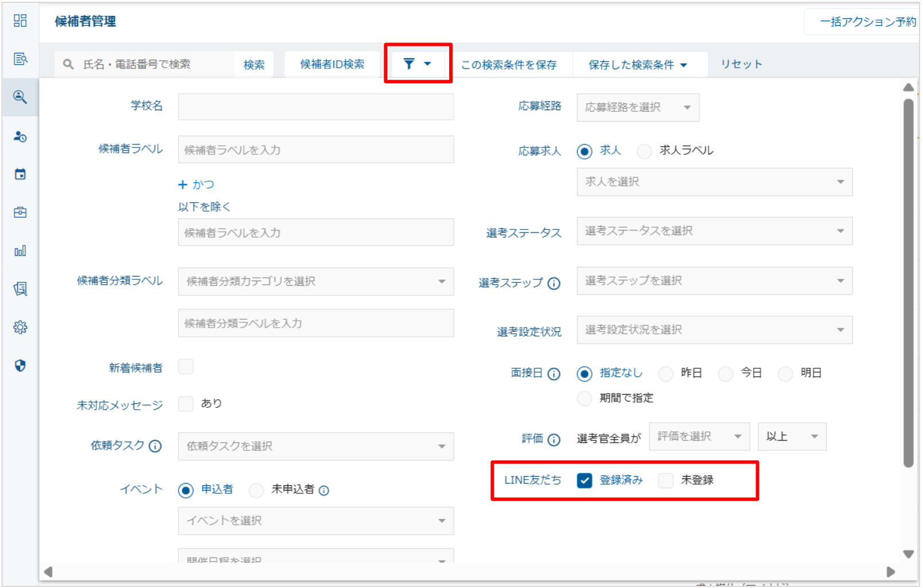923x588 pixels.
Task: Open the 応募経路を選択 dropdown
Action: click(637, 107)
